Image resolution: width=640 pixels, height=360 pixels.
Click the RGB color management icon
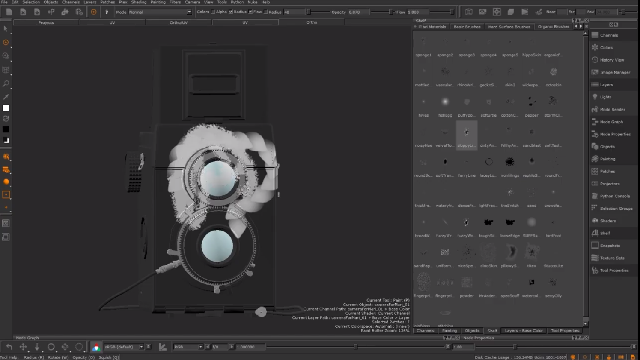tap(96, 347)
